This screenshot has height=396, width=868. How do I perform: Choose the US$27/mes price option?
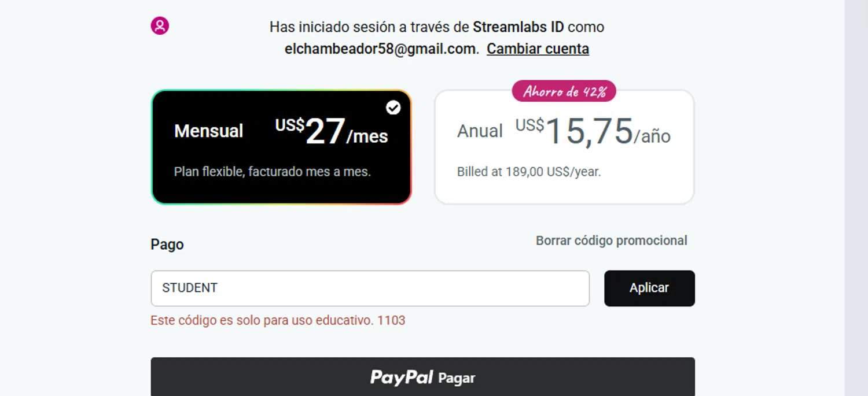[x=332, y=131]
